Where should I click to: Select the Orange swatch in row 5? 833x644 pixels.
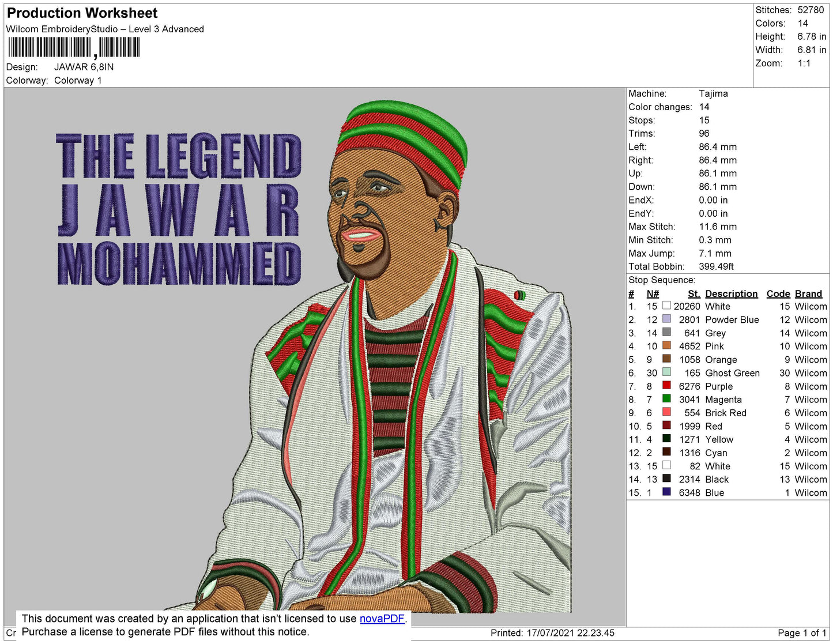(666, 359)
